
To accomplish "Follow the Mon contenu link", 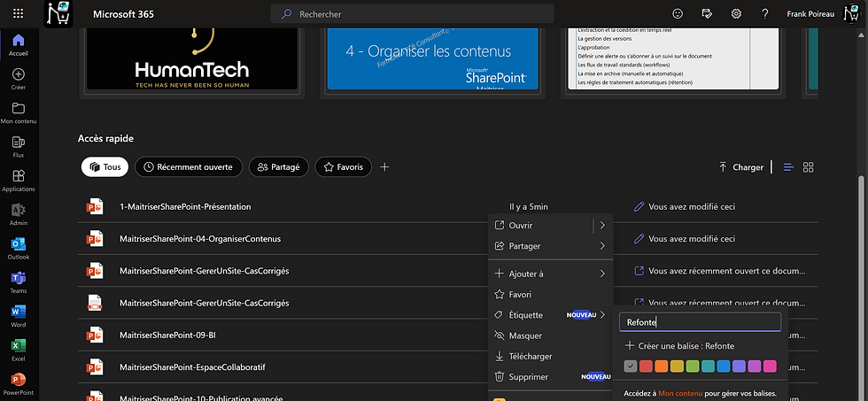I will [680, 393].
